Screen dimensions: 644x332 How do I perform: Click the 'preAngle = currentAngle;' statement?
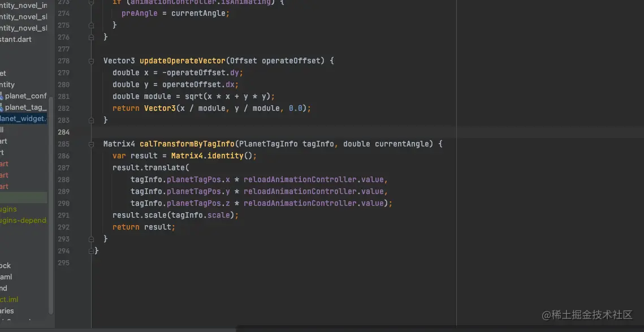click(175, 13)
